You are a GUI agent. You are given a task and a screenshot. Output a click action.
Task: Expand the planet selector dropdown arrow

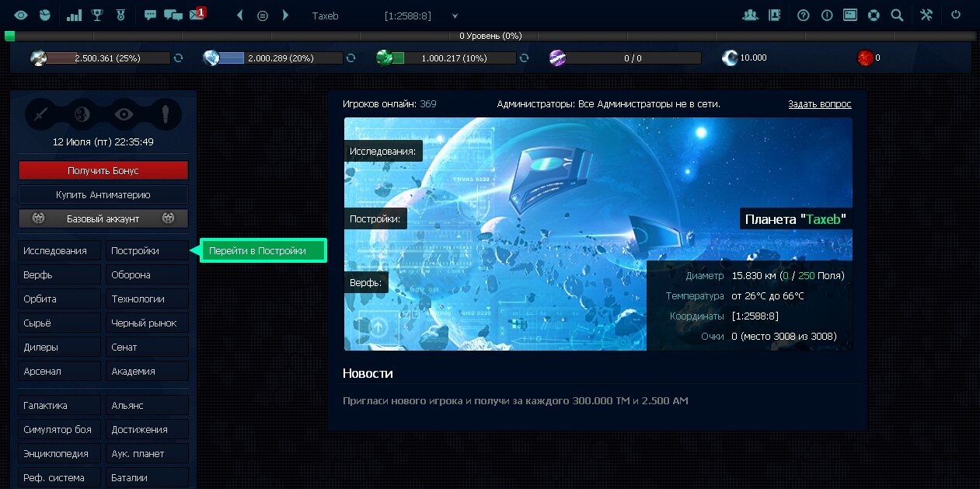pyautogui.click(x=455, y=16)
